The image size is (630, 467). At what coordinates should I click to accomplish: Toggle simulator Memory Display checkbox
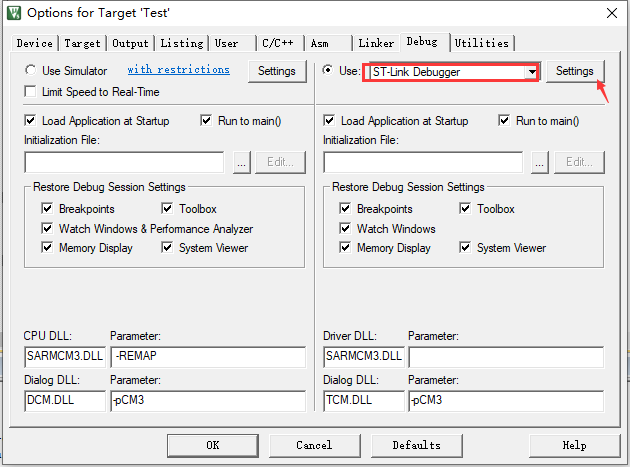(x=47, y=247)
